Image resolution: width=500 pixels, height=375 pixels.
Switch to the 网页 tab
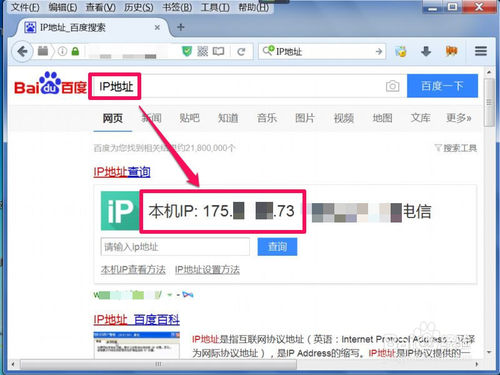(x=113, y=118)
